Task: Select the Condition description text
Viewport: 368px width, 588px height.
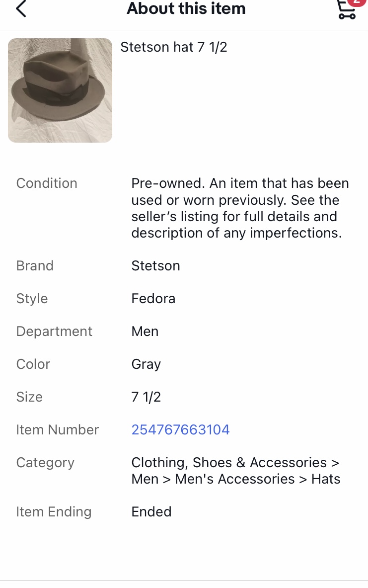Action: click(240, 208)
